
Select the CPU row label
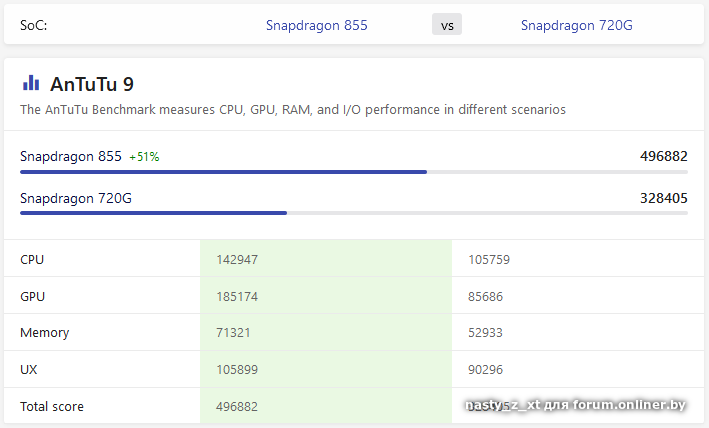click(x=32, y=260)
